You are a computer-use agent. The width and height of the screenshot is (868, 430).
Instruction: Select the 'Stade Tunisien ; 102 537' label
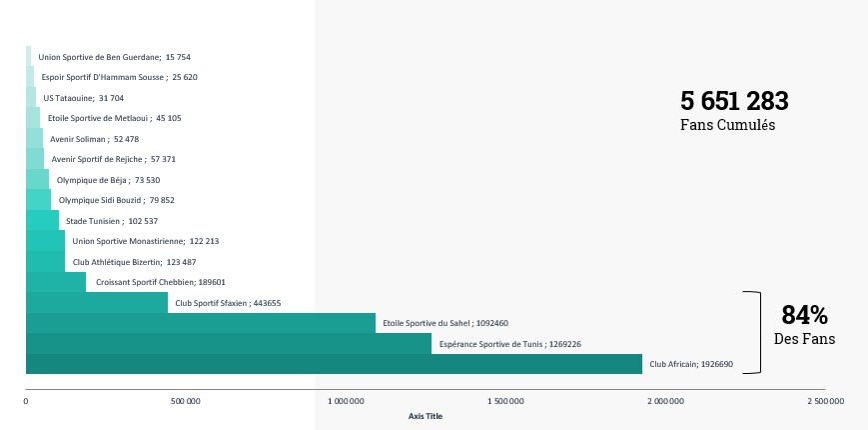point(112,221)
